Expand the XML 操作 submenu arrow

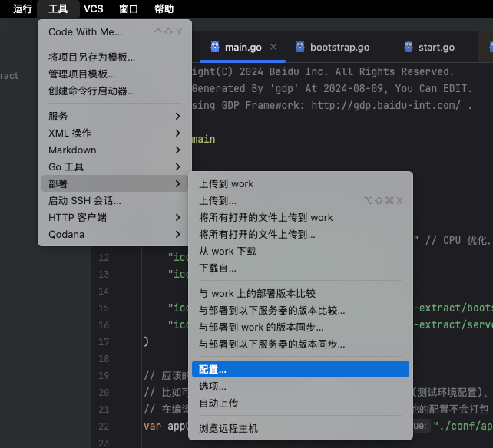pos(177,133)
